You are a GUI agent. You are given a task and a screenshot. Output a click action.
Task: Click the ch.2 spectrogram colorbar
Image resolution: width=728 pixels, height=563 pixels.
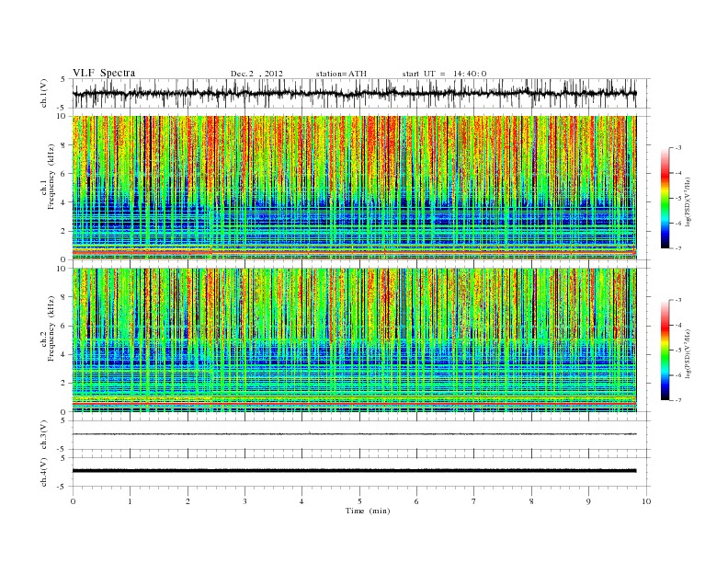tap(665, 350)
